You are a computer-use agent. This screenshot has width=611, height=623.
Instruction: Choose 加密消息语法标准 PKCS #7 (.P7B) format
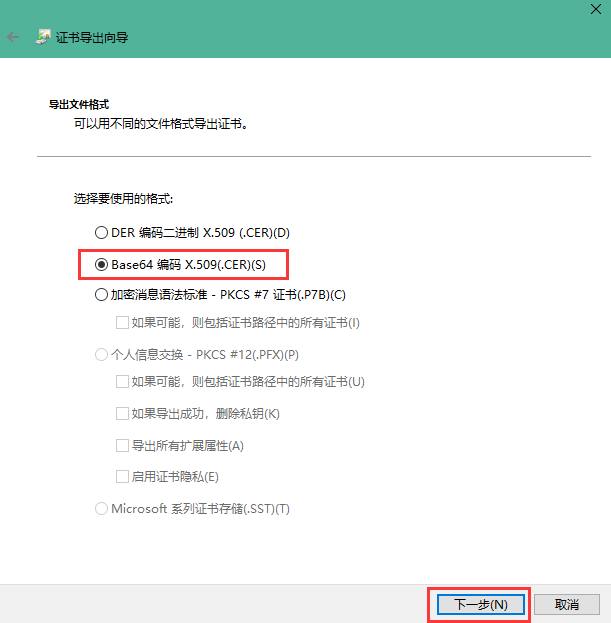(100, 294)
